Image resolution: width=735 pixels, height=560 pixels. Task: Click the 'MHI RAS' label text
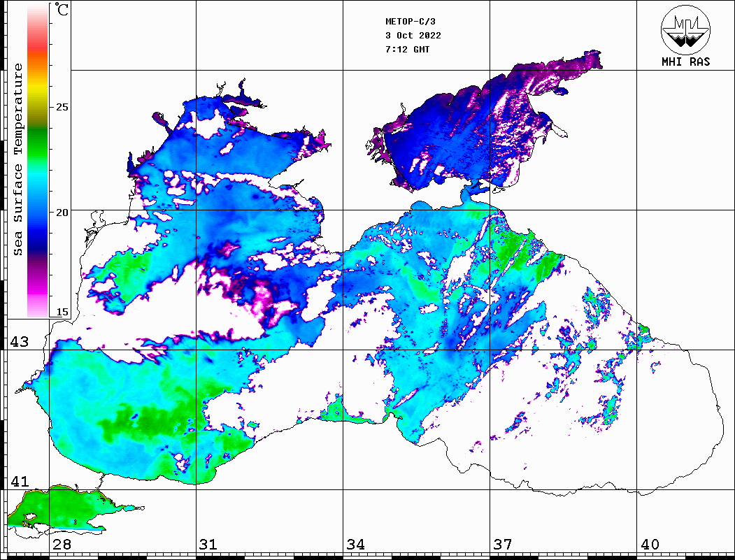[686, 62]
